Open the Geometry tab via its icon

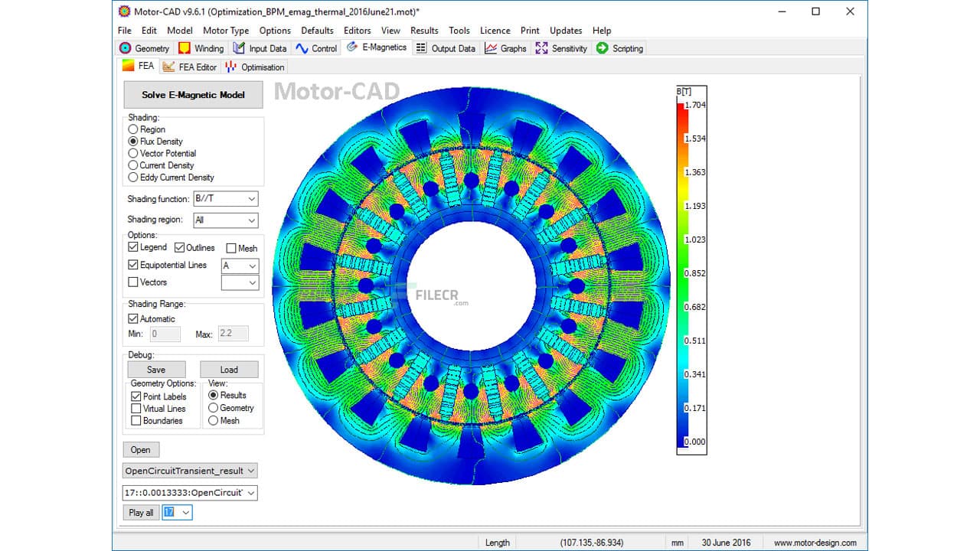coord(125,47)
